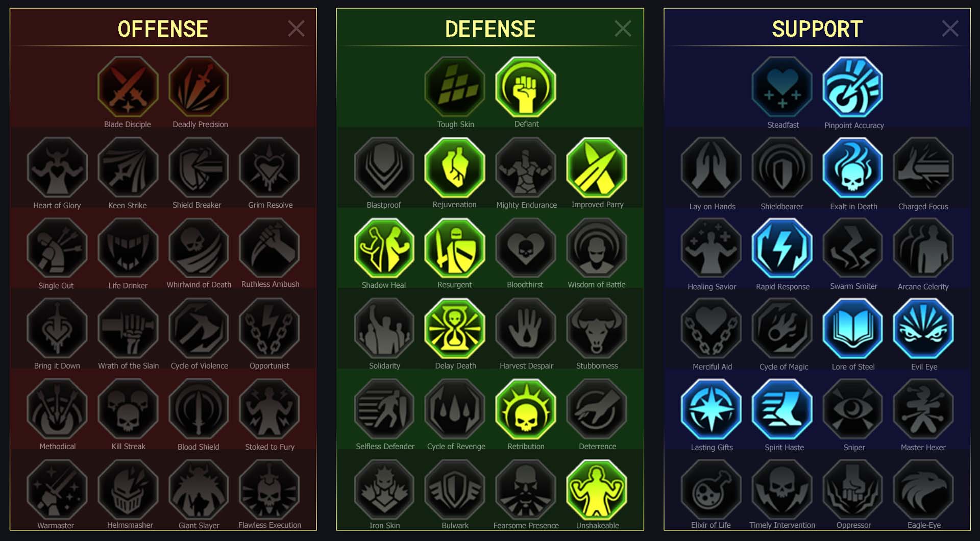Disable the active Evil Eye mastery

point(923,329)
